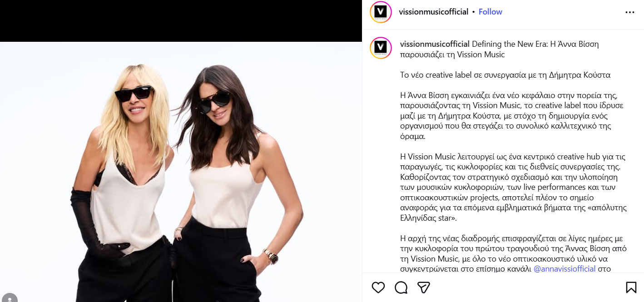Click the paragraph starting "Η Vission Music λειτουργεί"

tap(513, 188)
